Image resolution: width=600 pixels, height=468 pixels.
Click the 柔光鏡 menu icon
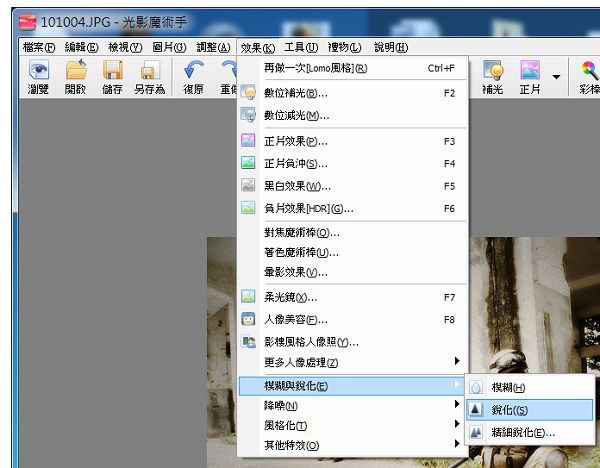[248, 296]
